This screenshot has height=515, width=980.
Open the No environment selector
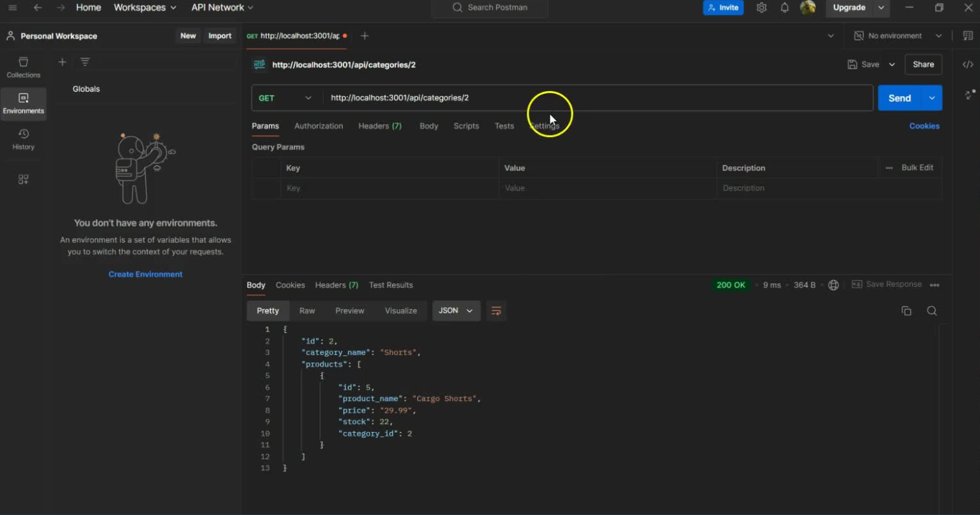point(898,36)
